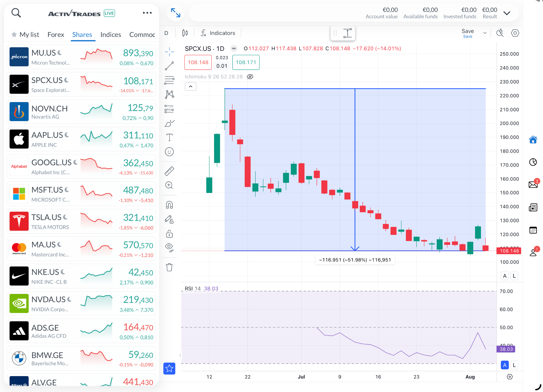This screenshot has width=543, height=392.
Task: Open AAPL.US Apple row
Action: click(x=82, y=139)
